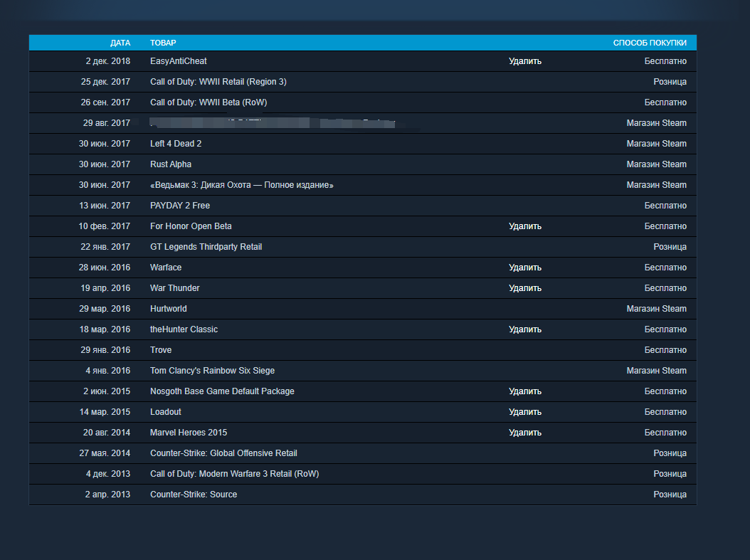The image size is (750, 560).
Task: Click Магазин Steam in Rainbow Six Siege row
Action: [x=656, y=371]
